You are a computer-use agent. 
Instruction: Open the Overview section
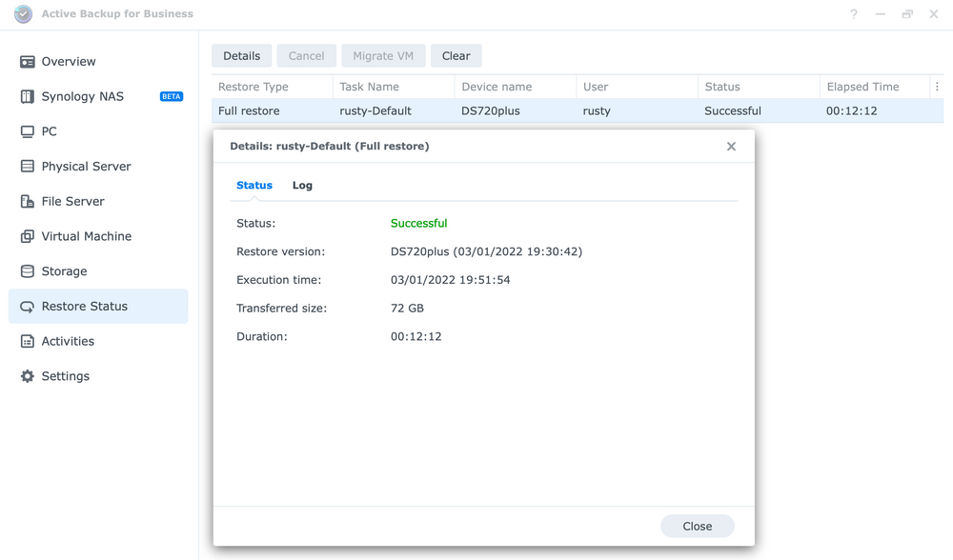(x=98, y=62)
